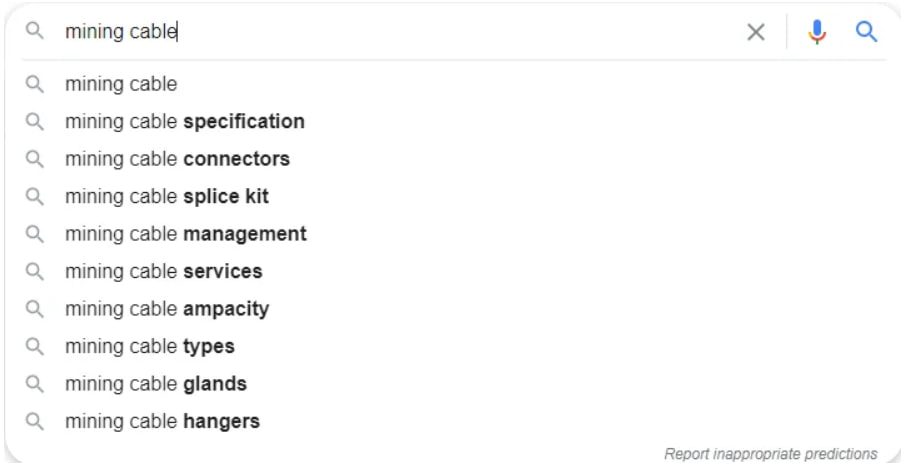The height and width of the screenshot is (471, 904).
Task: Select the first suggestion 'mining cable'
Action: coord(453,84)
